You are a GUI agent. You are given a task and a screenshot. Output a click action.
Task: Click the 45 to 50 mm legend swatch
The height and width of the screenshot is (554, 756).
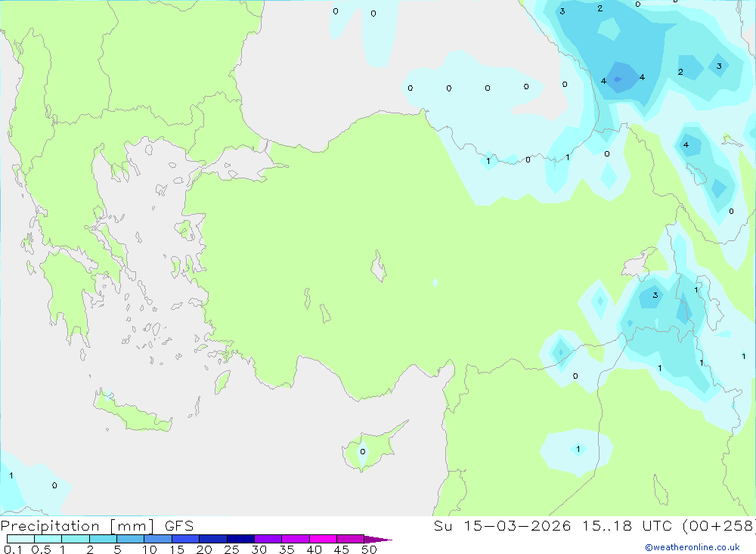pos(351,539)
